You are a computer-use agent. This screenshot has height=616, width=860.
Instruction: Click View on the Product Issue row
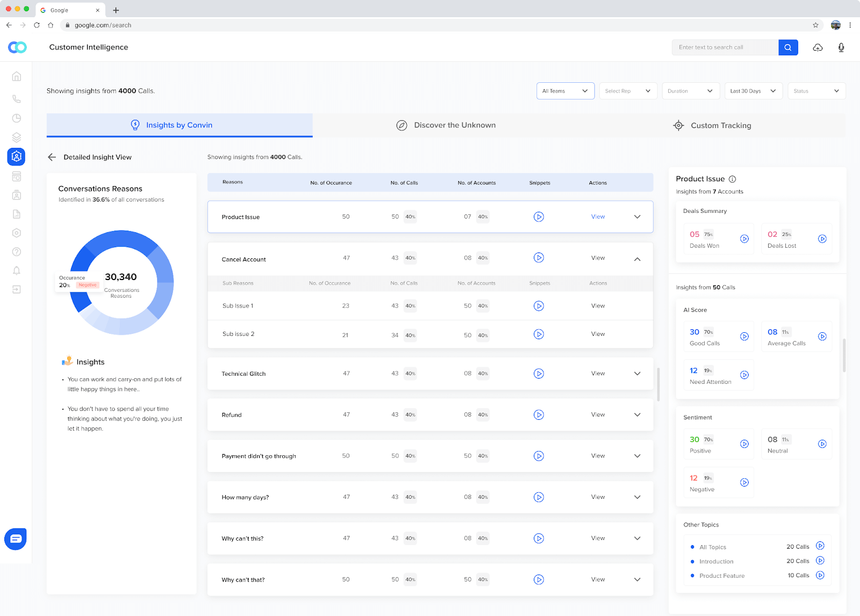tap(597, 217)
